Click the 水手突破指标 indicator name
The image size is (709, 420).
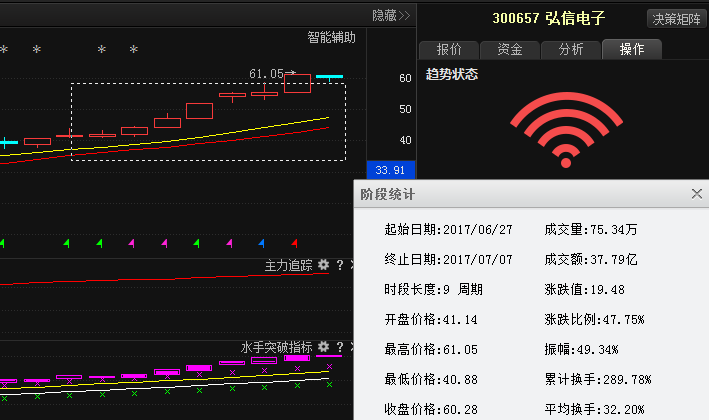276,347
